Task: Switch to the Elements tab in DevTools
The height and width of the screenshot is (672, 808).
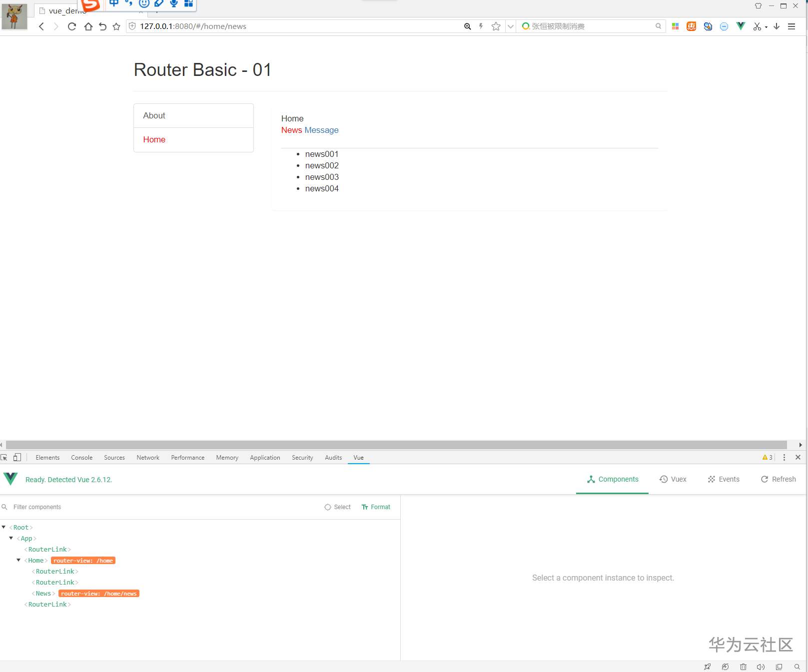Action: (x=47, y=457)
